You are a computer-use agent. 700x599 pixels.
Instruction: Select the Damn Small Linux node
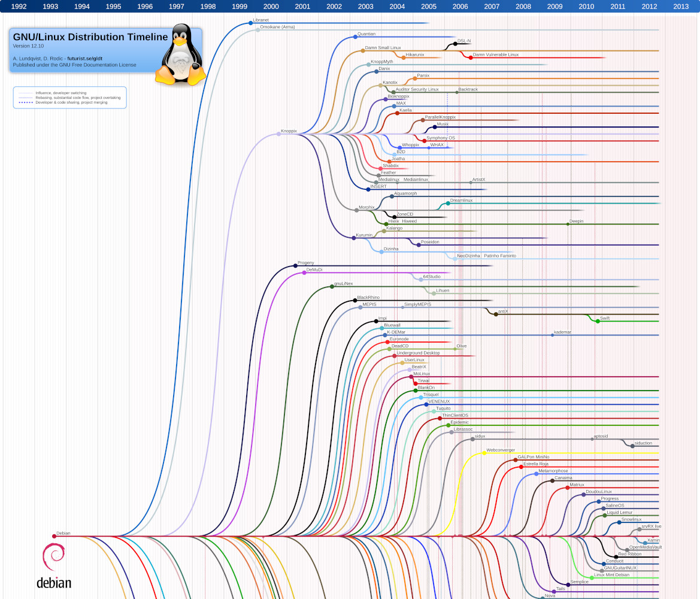tap(363, 51)
